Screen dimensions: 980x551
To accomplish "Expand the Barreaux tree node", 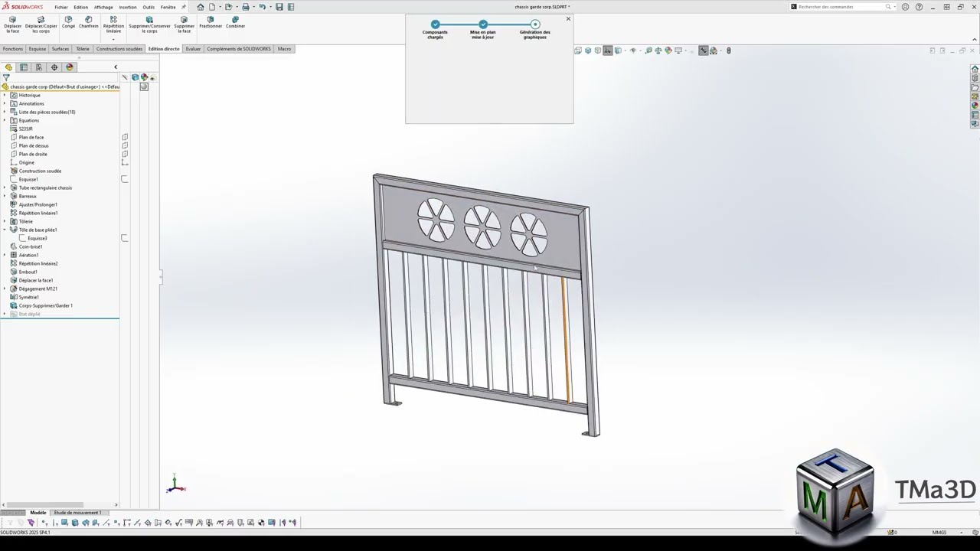I will click(5, 196).
